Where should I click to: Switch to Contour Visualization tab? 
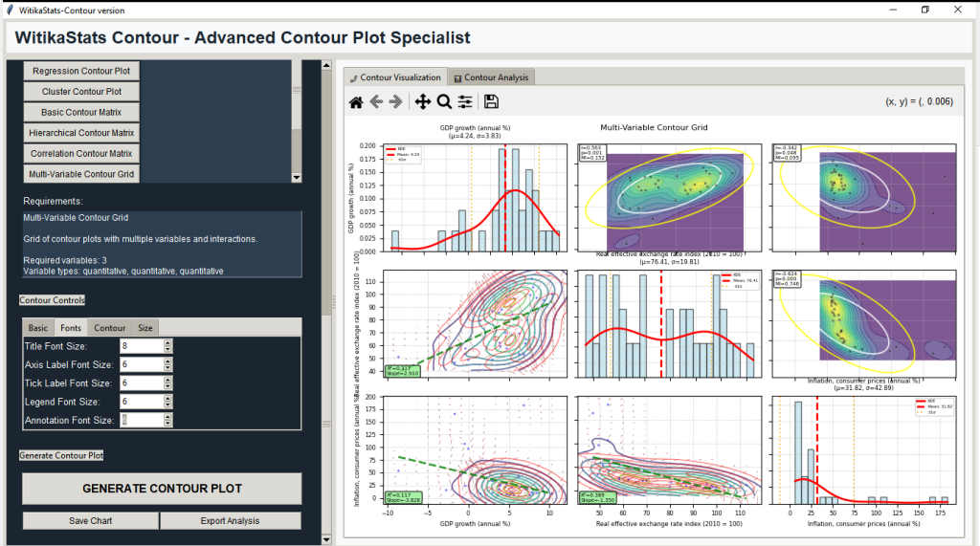click(395, 77)
